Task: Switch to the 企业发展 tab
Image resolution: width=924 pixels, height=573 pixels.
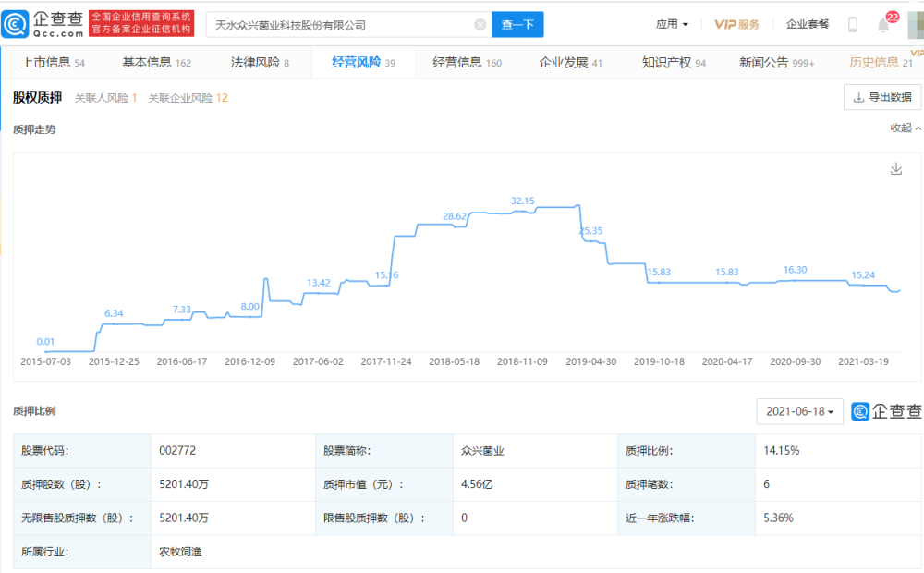Action: coord(570,63)
